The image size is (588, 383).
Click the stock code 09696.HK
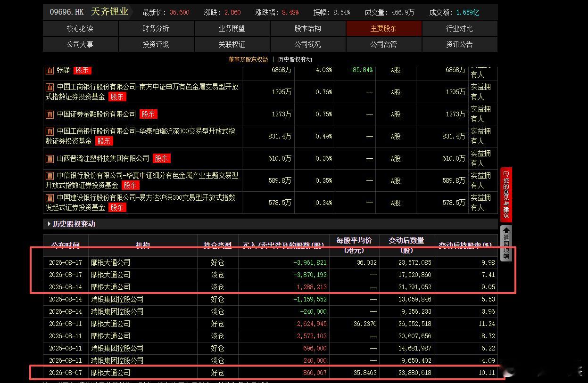[66, 12]
